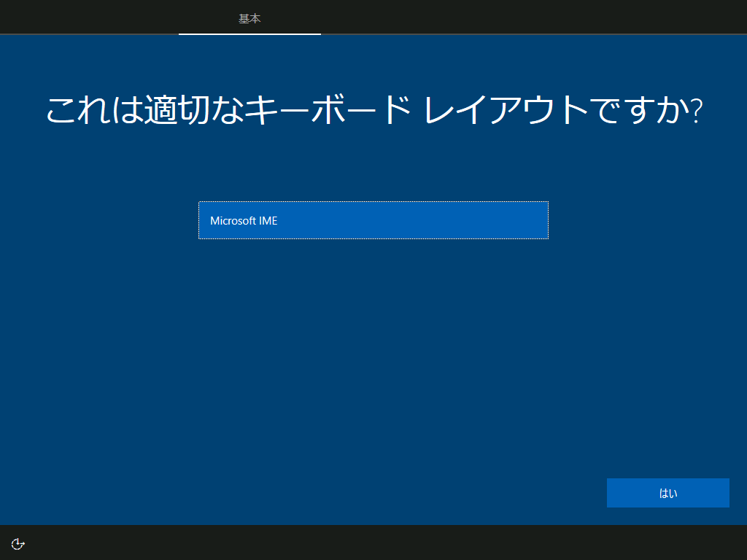Click the はい button to confirm
This screenshot has height=560, width=747.
click(667, 493)
